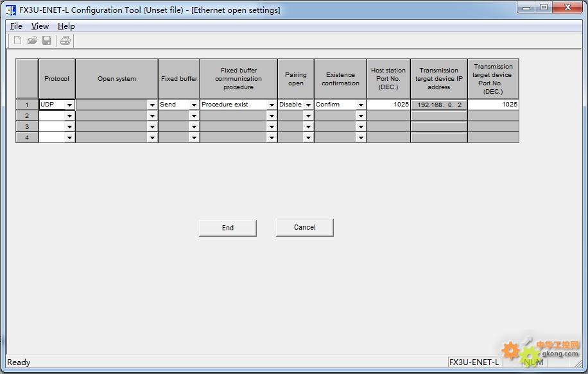Image resolution: width=588 pixels, height=374 pixels.
Task: Open row 1 Pairing open dropdown showing Disable
Action: [x=308, y=105]
